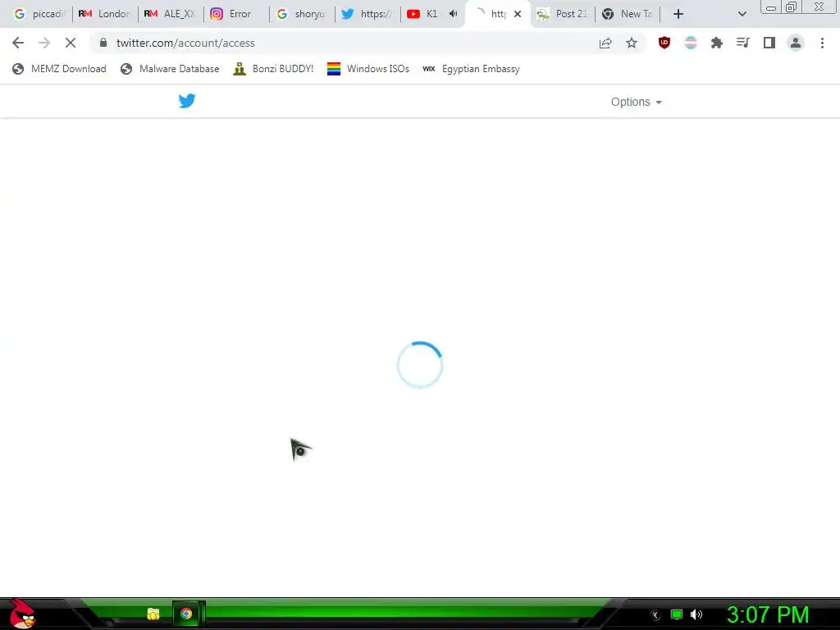Open the Bonzi BUDDY! bookmark
The height and width of the screenshot is (630, 840).
273,69
